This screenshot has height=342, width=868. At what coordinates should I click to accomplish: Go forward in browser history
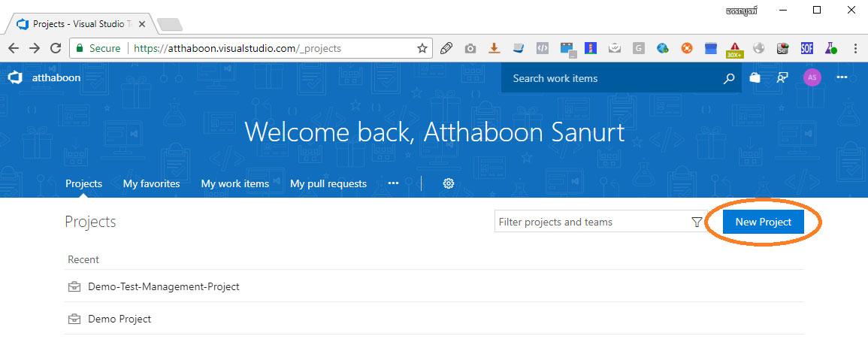35,48
